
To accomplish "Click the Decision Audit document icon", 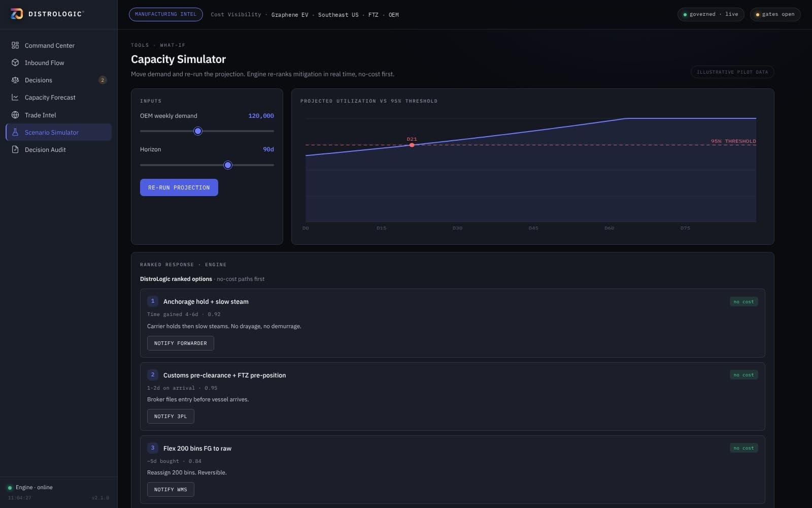I will click(15, 149).
